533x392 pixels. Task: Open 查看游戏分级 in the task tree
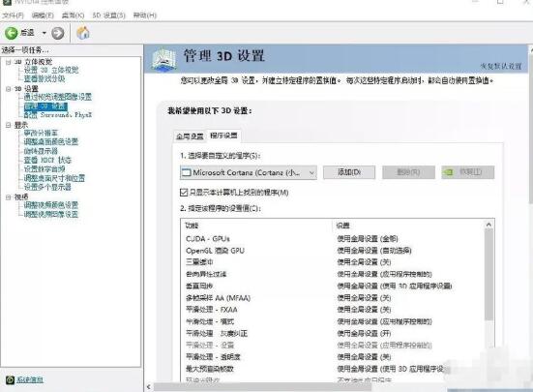click(x=44, y=78)
